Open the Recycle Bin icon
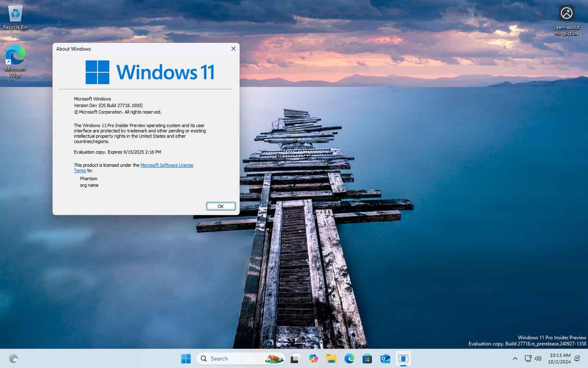Image resolution: width=588 pixels, height=368 pixels. coord(15,14)
